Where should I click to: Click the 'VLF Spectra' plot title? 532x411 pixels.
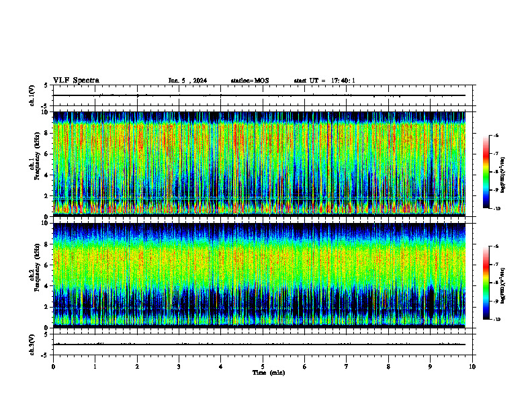pos(76,81)
